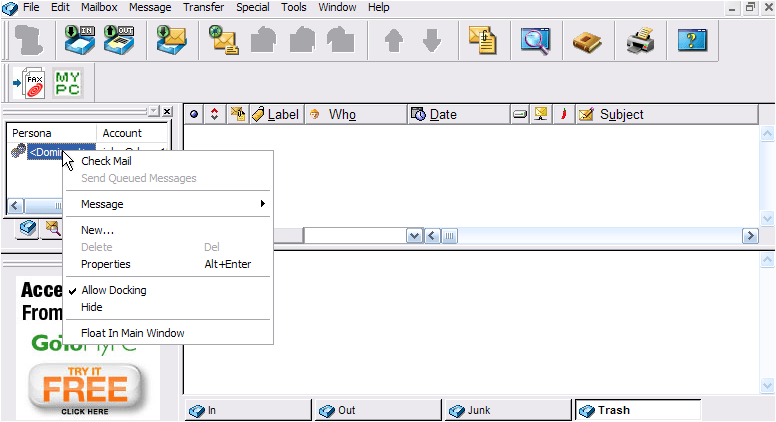Click the Forward toolbar icon
Viewport: 776px width, 422px height.
click(x=340, y=40)
